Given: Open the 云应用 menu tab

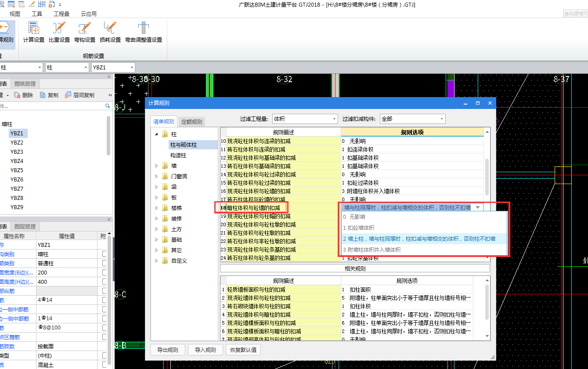Looking at the screenshot, I should click(89, 14).
